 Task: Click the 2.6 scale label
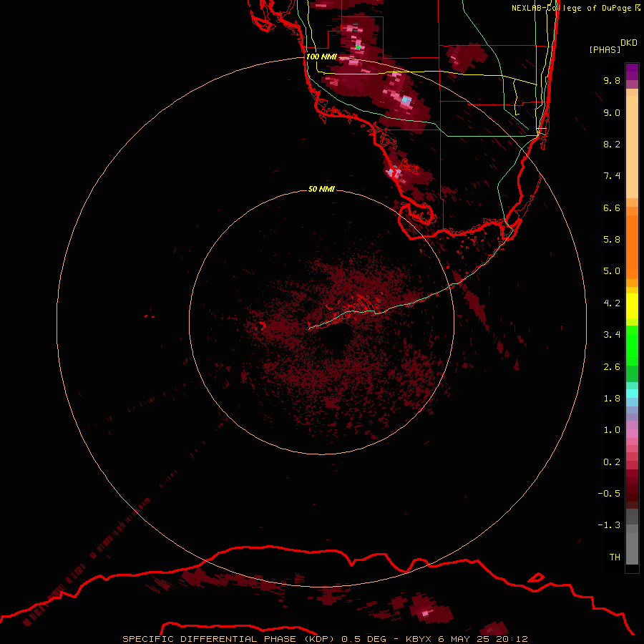pos(612,367)
